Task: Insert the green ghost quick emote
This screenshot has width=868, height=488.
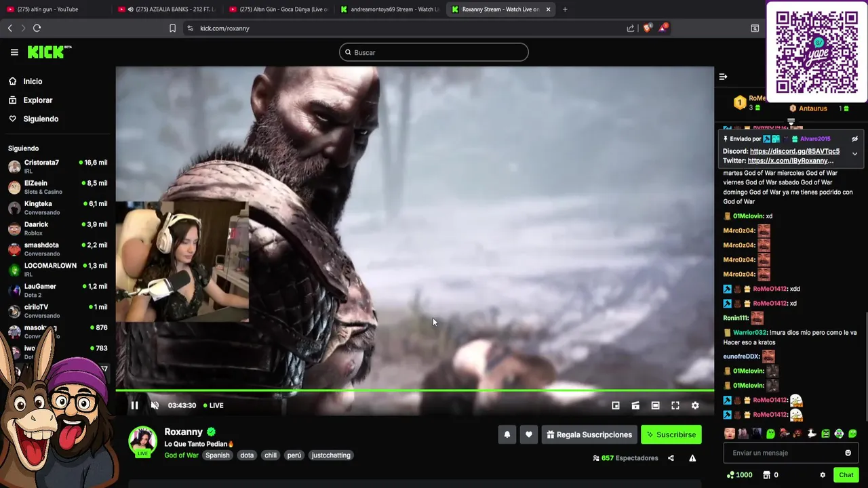Action: click(x=770, y=434)
